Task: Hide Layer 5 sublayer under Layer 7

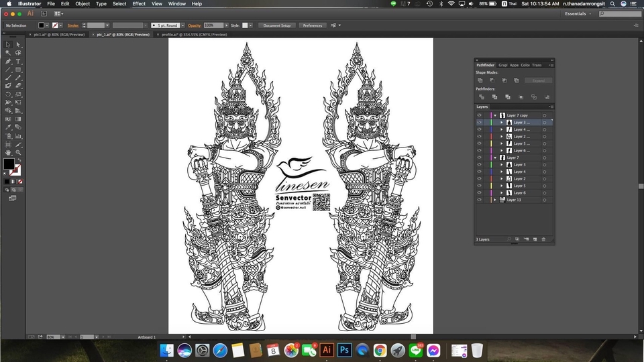Action: (479, 186)
